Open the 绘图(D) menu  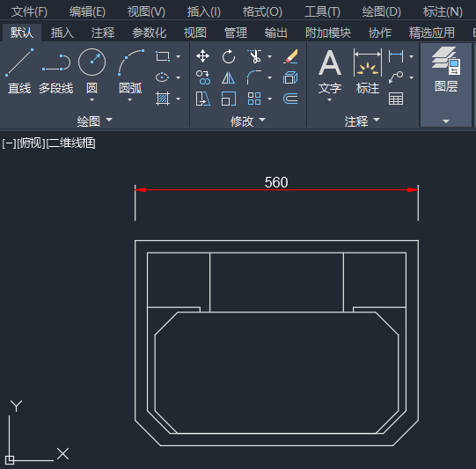coord(382,11)
